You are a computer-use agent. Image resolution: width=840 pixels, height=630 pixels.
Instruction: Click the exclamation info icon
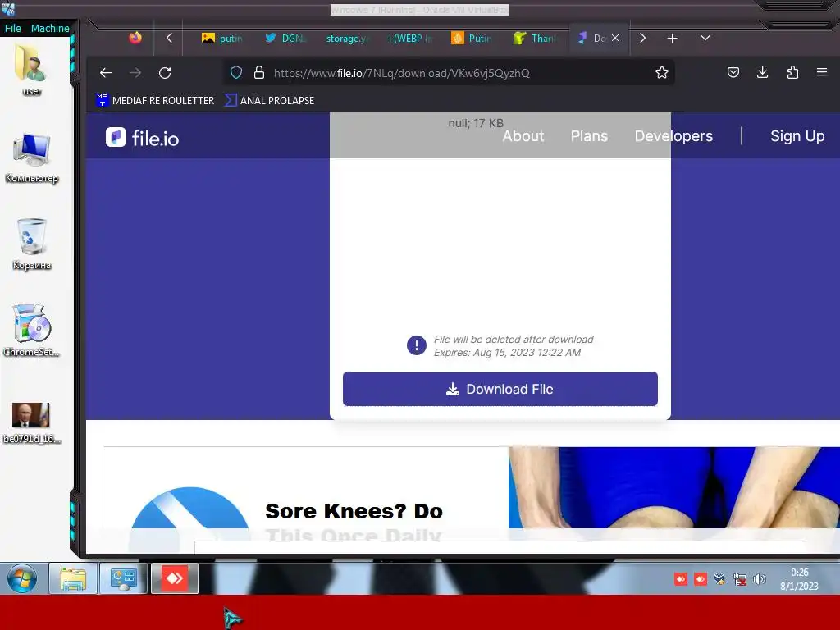click(416, 345)
